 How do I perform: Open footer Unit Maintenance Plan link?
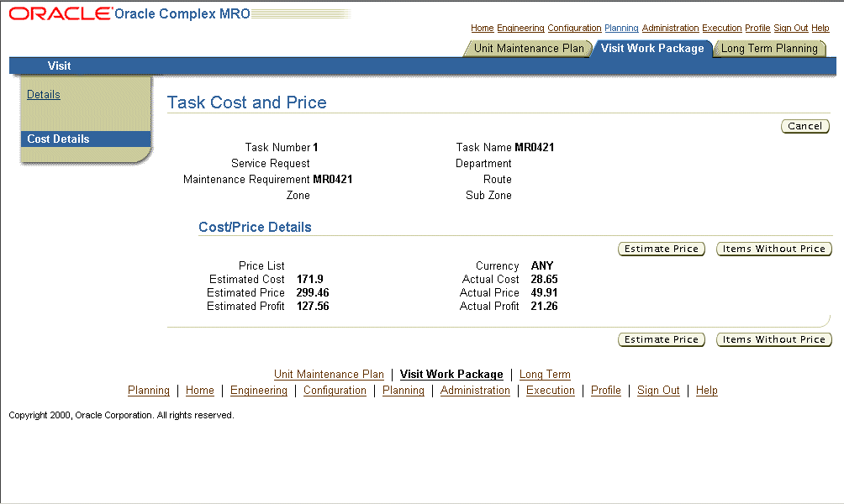click(x=329, y=375)
